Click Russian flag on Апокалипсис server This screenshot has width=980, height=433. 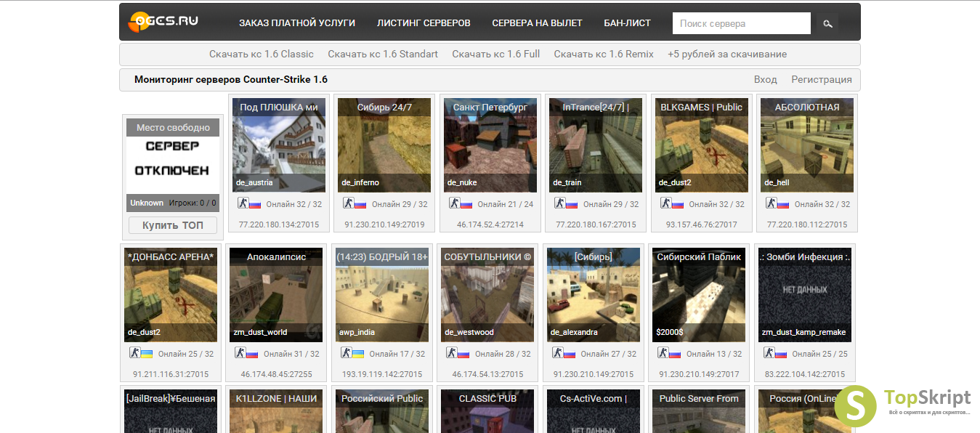pos(252,354)
